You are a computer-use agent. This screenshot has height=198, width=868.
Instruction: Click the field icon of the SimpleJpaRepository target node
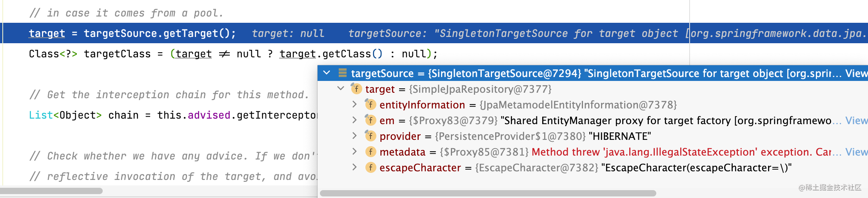pyautogui.click(x=356, y=89)
